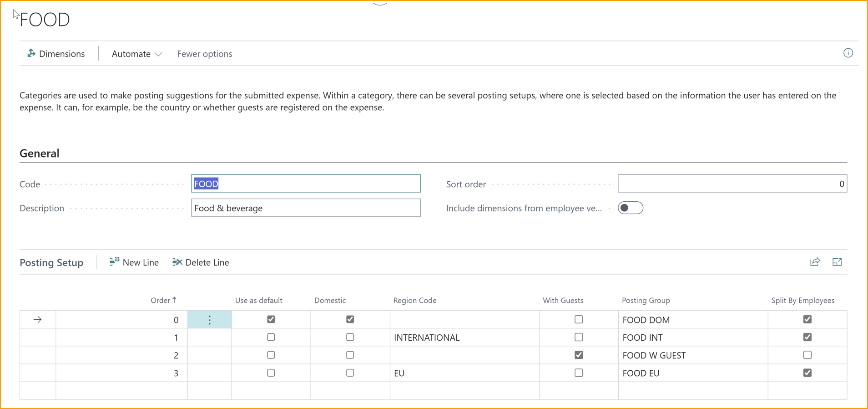Check Domestic for FOOD EU row
The image size is (868, 409).
click(350, 373)
